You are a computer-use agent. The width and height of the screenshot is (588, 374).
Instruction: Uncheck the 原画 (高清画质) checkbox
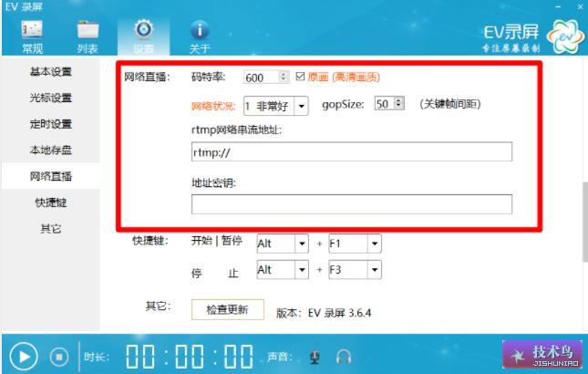tap(300, 77)
